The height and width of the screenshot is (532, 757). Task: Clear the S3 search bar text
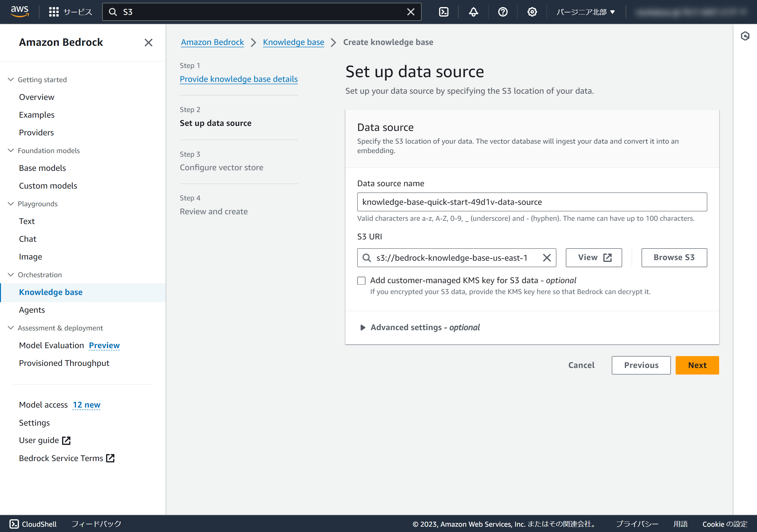tap(410, 12)
